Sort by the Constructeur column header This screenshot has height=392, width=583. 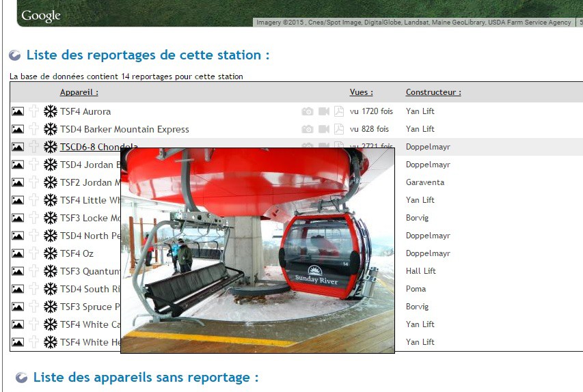[433, 92]
